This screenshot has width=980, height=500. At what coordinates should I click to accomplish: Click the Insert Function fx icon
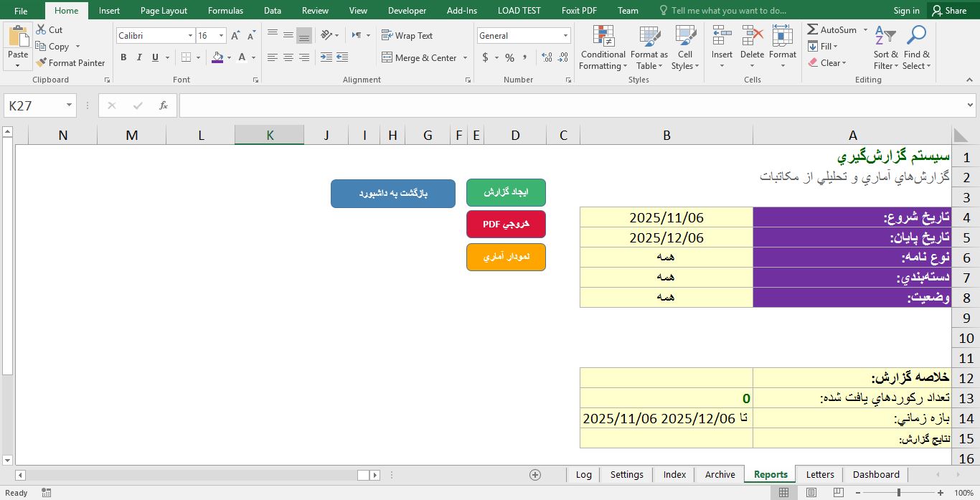coord(164,105)
